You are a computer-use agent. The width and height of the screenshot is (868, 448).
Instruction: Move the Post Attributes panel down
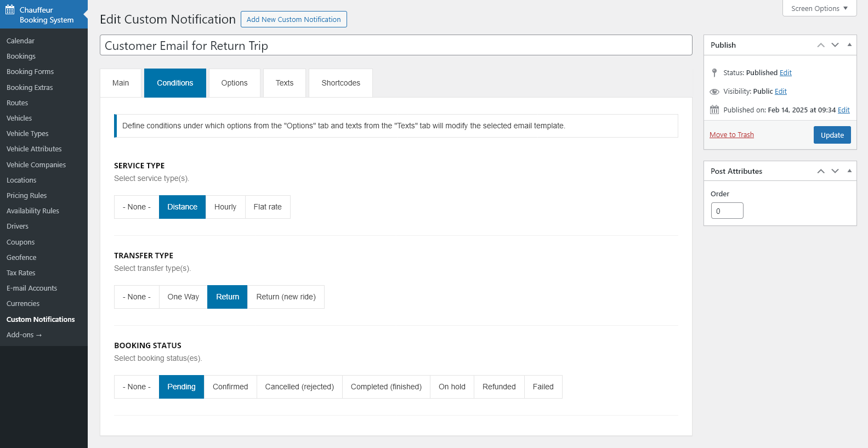tap(835, 171)
